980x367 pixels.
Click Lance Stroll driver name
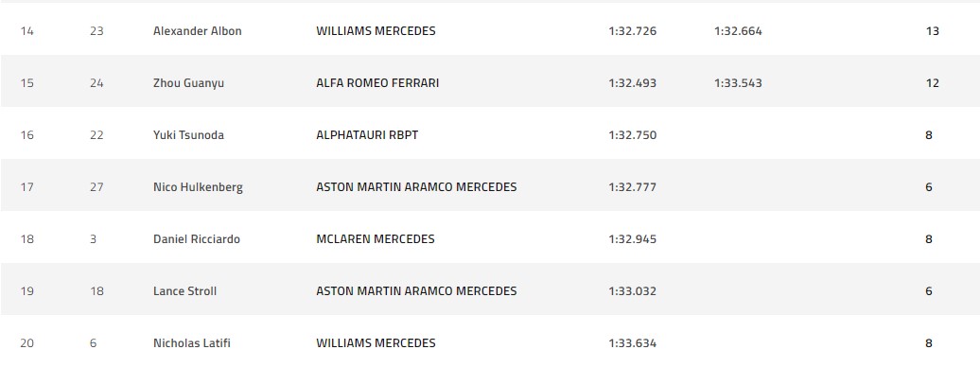184,290
